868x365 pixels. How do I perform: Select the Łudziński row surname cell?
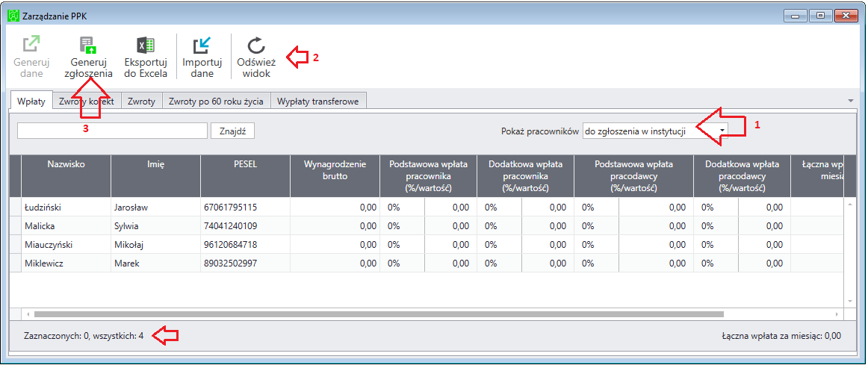tap(66, 208)
